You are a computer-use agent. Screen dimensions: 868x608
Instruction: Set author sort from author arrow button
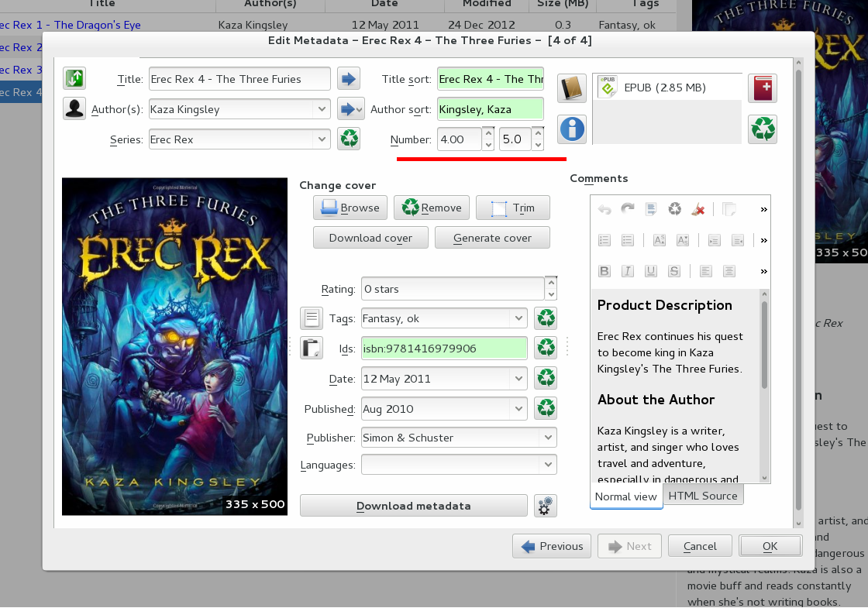(350, 109)
